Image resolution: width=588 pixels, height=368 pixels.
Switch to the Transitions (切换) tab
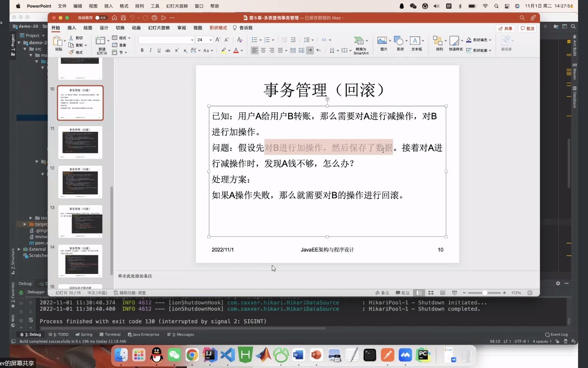point(120,28)
